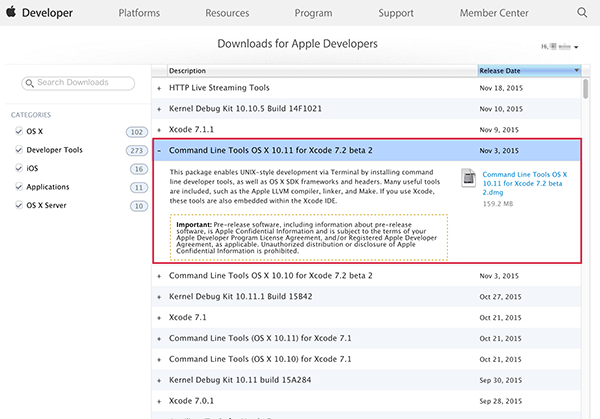Open the Program menu
This screenshot has height=419, width=600.
[313, 13]
